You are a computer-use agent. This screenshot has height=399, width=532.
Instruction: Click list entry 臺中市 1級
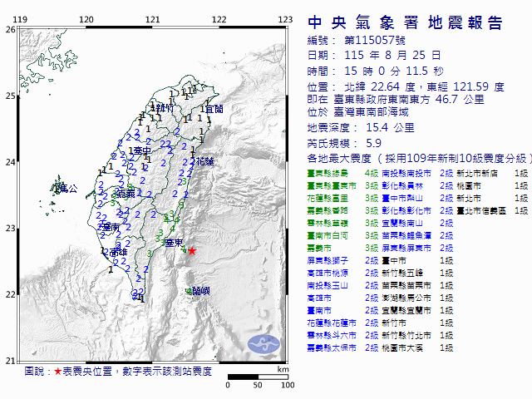[x=417, y=260]
